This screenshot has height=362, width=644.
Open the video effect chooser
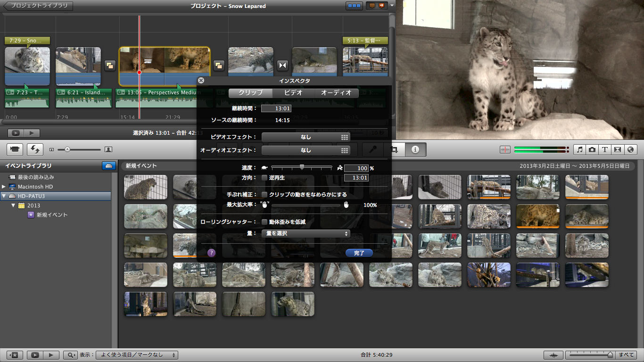[306, 137]
